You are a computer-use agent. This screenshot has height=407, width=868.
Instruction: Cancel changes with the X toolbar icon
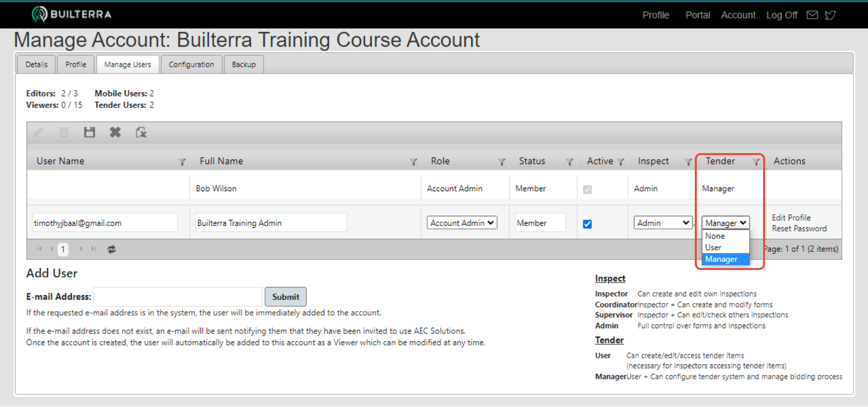115,132
